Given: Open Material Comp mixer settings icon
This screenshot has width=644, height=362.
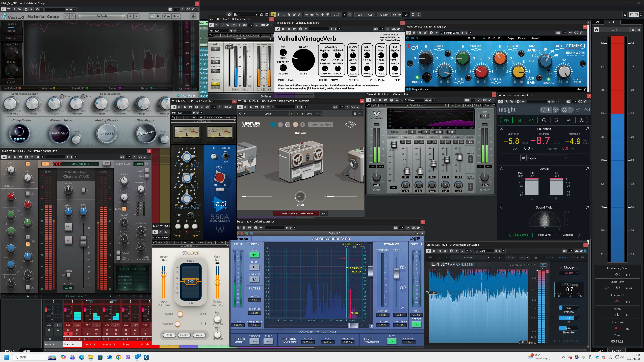Looking at the screenshot, I should (193, 16).
